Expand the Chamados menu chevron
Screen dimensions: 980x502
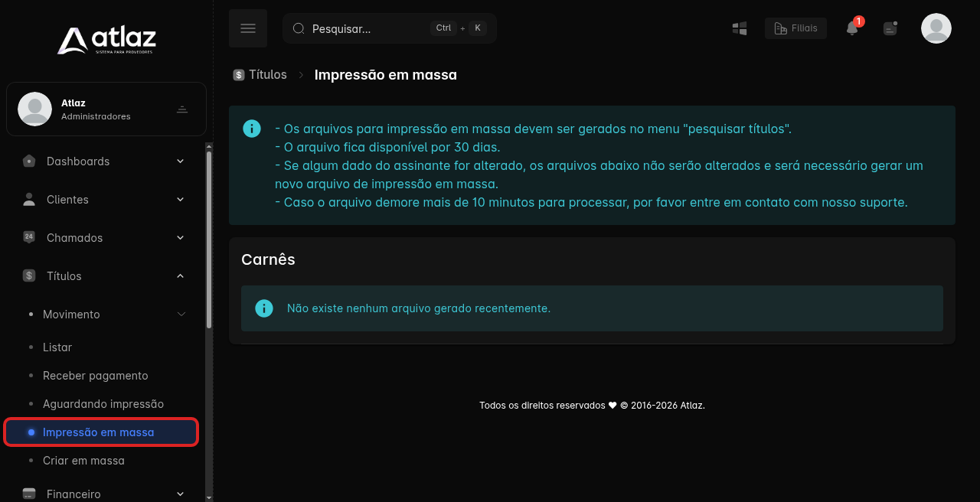point(181,237)
